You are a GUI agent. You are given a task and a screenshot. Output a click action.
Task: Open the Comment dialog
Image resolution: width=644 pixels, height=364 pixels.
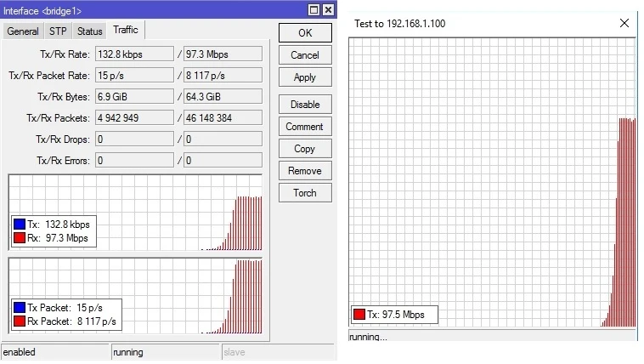(304, 127)
